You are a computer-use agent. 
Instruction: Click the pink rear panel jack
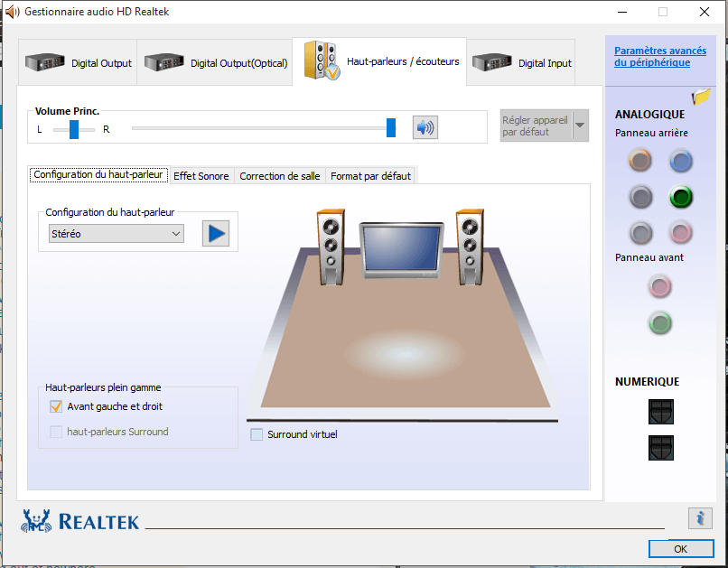[x=681, y=232]
